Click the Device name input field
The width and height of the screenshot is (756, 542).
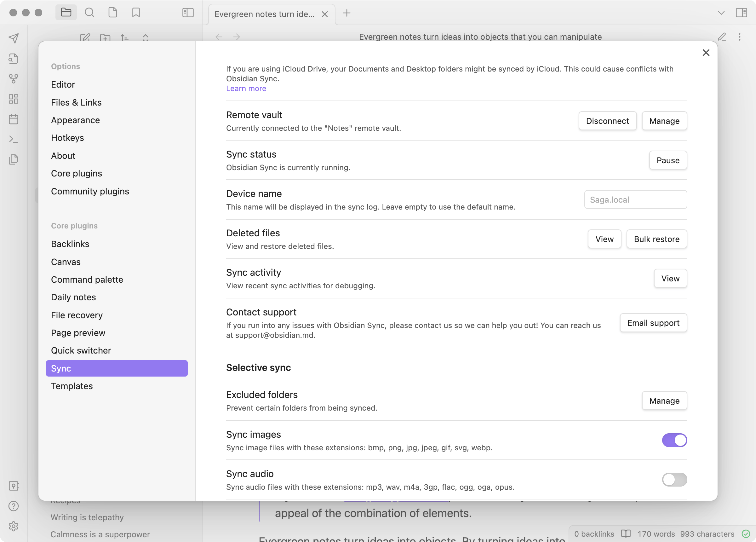click(x=635, y=199)
